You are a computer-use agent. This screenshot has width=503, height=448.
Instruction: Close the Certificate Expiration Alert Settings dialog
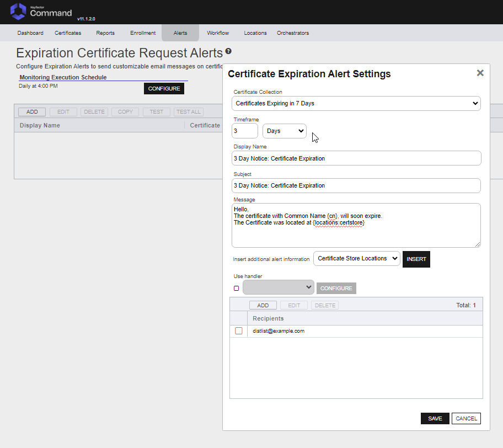click(480, 73)
